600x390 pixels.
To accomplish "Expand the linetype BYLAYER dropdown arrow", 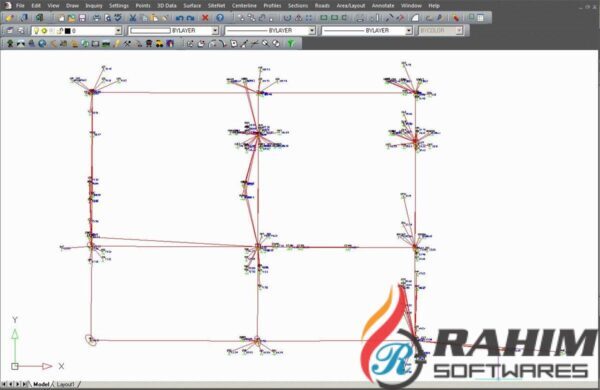I will coord(312,31).
